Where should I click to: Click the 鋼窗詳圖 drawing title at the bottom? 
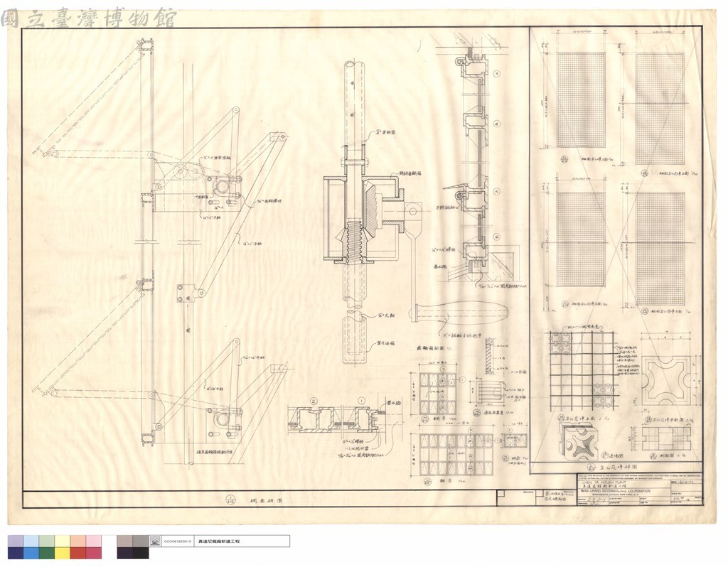click(x=266, y=501)
